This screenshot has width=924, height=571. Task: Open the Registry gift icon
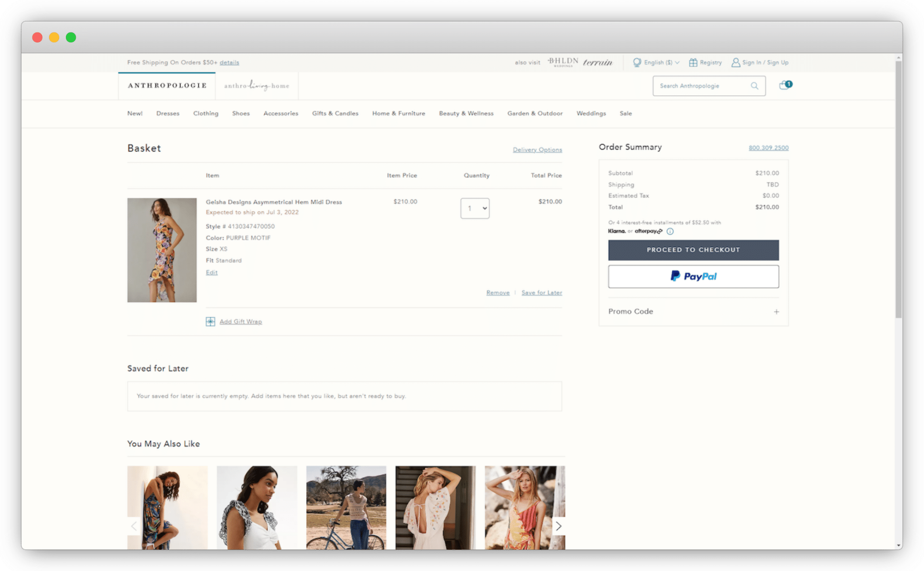coord(693,62)
